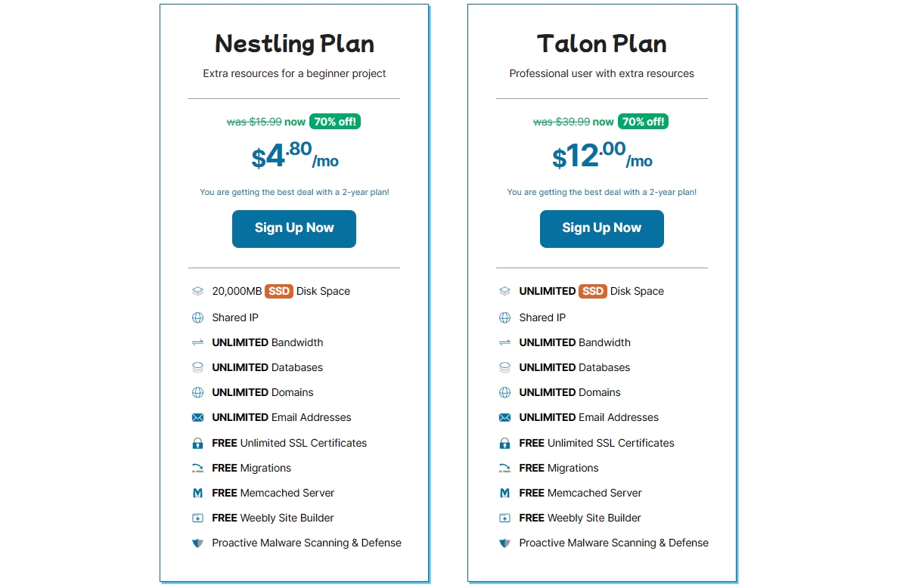Click the Nestling Plan bandwidth arrows icon
Viewport: 900px width, 588px height.
point(197,342)
